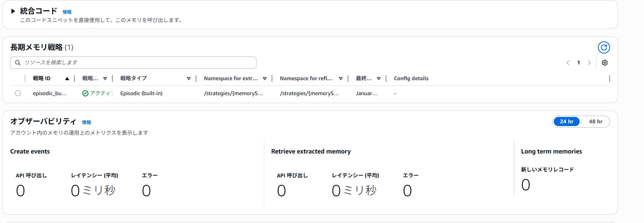
Task: Sort ascending by 戦略 ID column arrow
Action: (67, 79)
